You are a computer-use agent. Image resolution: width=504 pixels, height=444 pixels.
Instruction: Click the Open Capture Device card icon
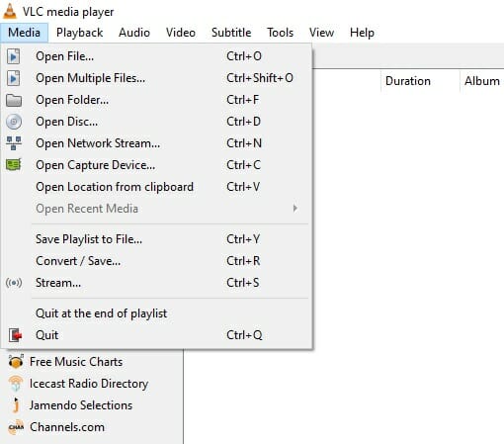click(x=14, y=165)
